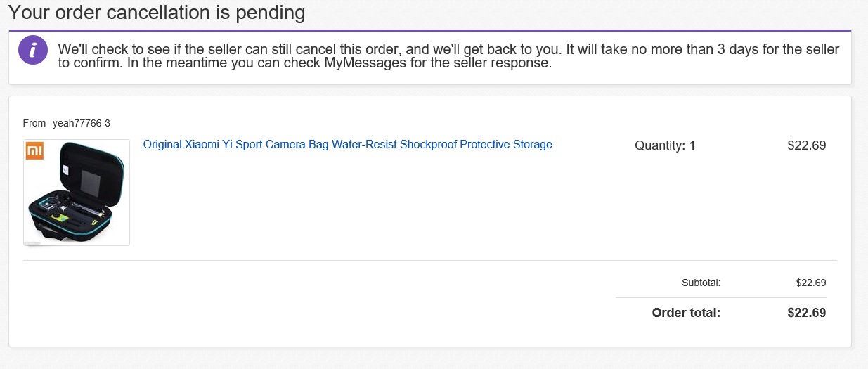Click the "Your order cancellation is pending" heading

click(x=157, y=12)
